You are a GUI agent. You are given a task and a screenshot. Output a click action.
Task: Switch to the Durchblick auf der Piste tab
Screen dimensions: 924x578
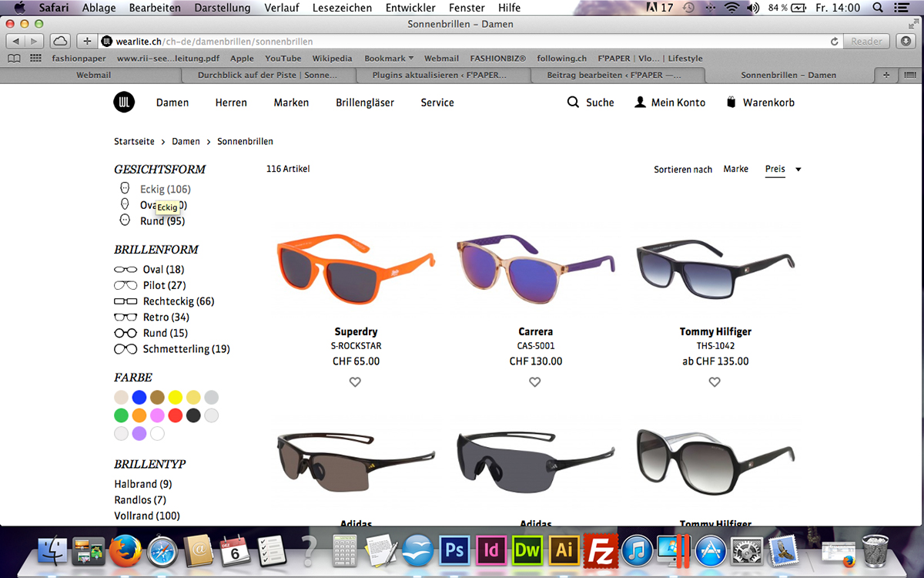268,75
